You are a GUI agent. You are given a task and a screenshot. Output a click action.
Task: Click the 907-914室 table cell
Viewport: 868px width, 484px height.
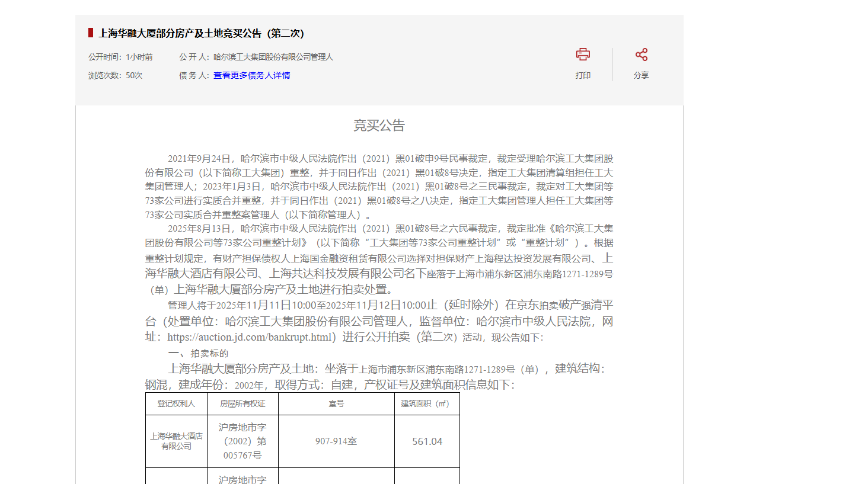pyautogui.click(x=336, y=441)
